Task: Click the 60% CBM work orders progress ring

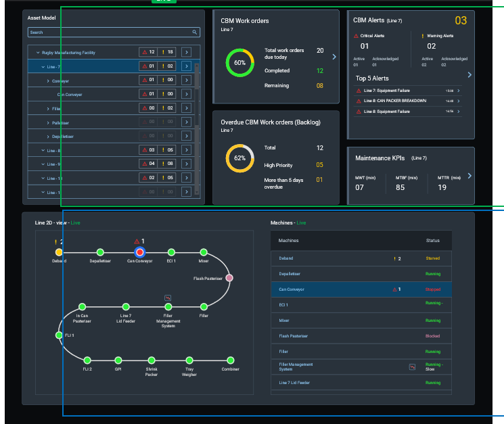Action: tap(239, 62)
